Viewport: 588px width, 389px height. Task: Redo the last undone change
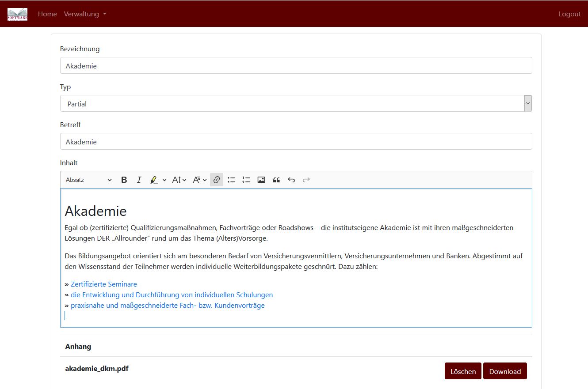pos(306,180)
